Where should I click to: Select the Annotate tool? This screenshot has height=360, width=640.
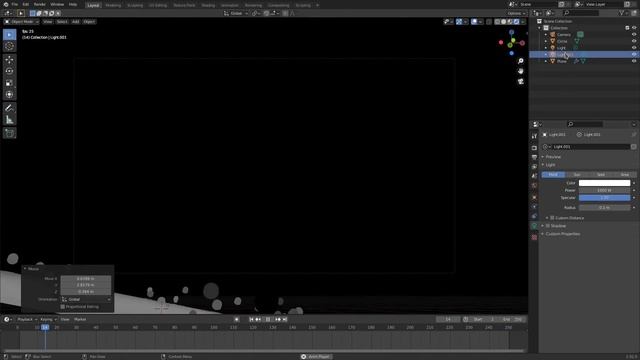[x=9, y=108]
